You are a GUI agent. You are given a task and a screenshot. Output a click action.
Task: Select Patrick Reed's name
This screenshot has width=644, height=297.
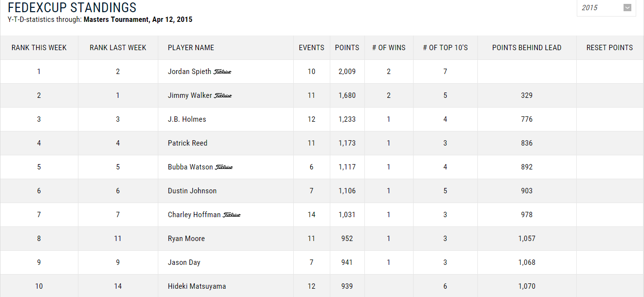188,143
